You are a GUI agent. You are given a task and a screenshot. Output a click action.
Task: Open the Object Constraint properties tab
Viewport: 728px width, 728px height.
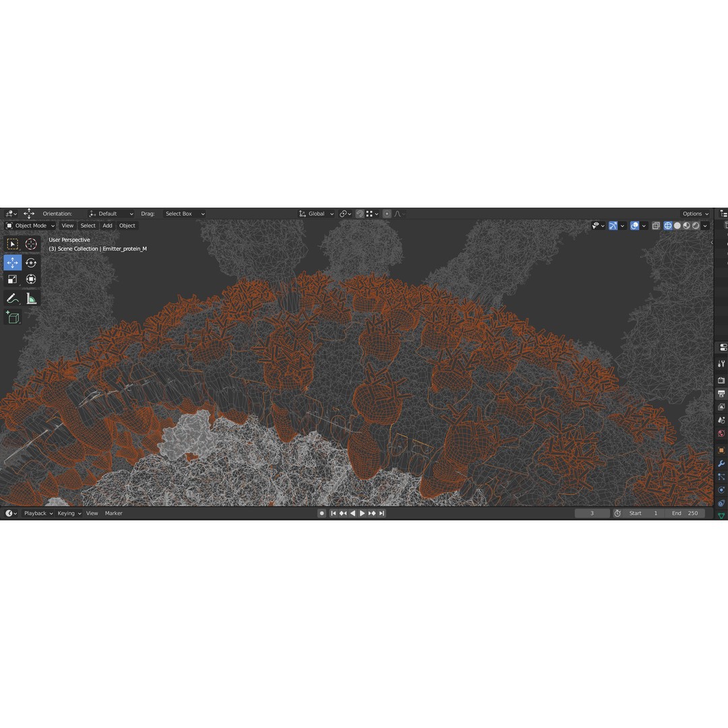pos(721,504)
